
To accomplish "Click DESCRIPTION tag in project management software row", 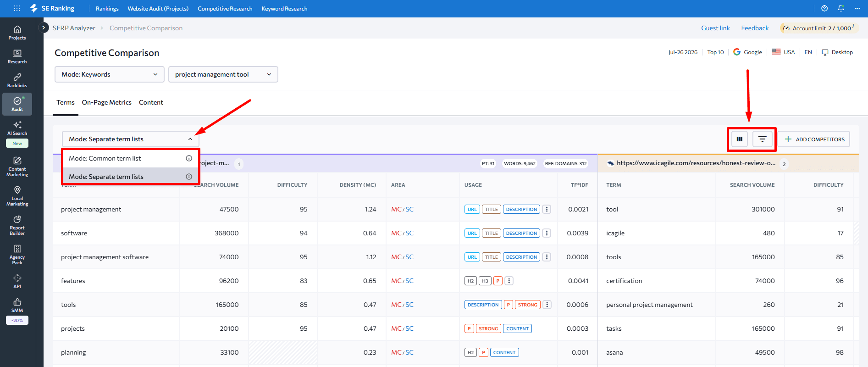I will 521,257.
